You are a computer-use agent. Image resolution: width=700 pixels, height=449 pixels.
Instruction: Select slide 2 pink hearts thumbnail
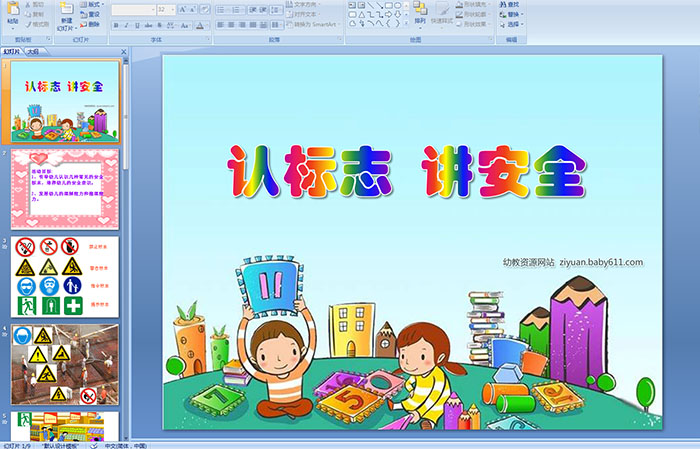coord(65,189)
